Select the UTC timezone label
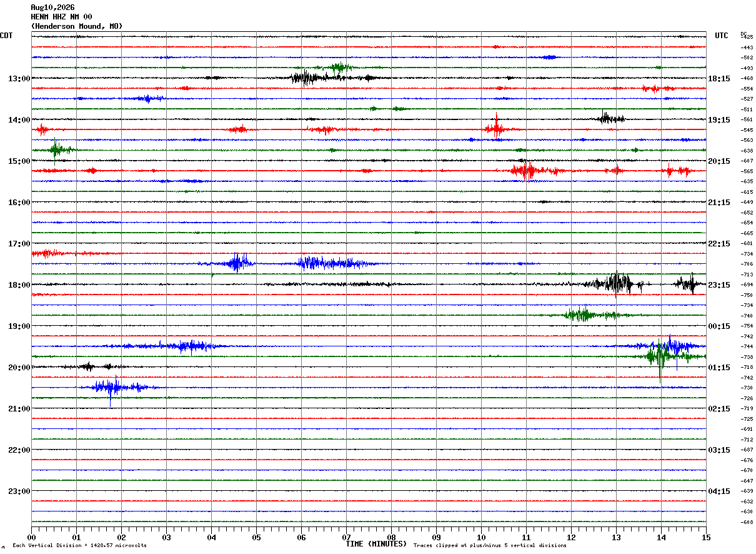 pyautogui.click(x=722, y=36)
